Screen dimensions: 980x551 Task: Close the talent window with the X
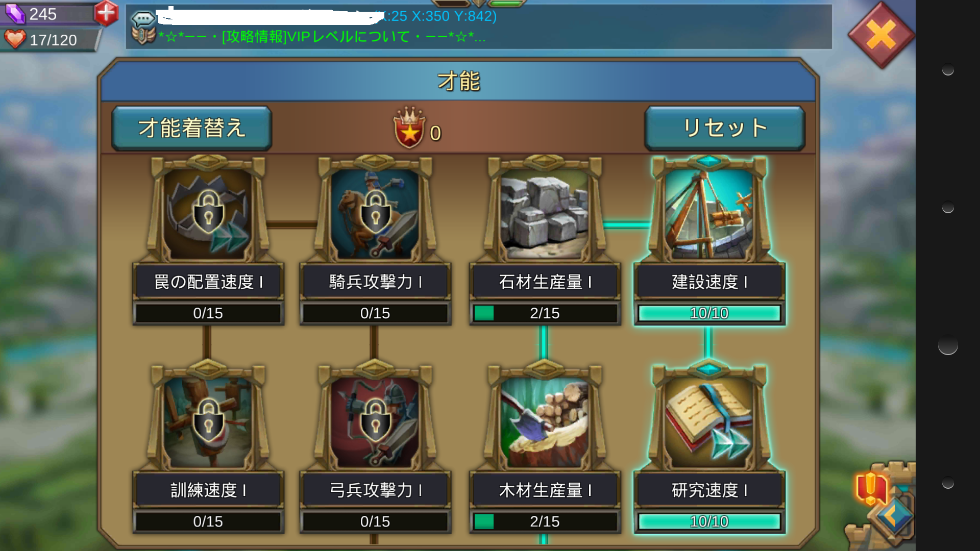[881, 35]
